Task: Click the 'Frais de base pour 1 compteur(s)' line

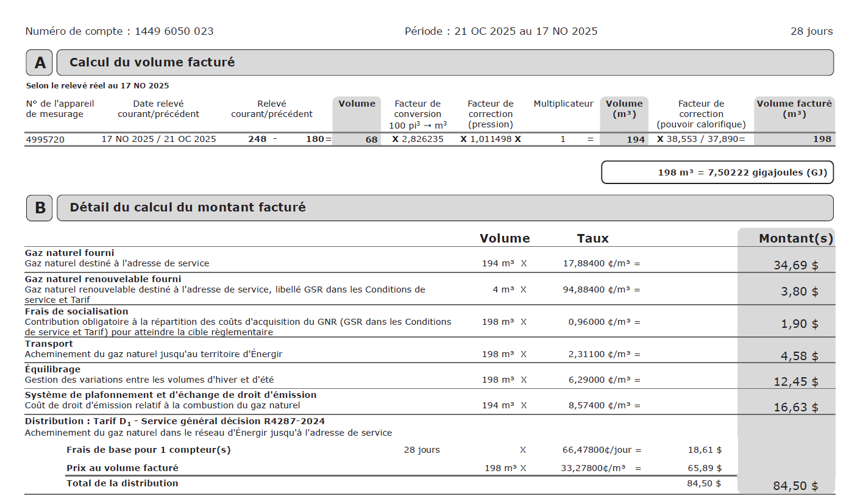Action: click(x=148, y=450)
